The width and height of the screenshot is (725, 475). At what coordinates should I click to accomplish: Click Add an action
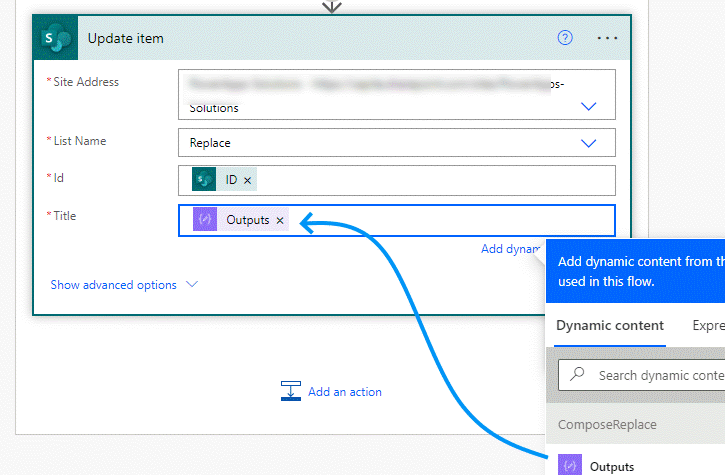tap(332, 391)
